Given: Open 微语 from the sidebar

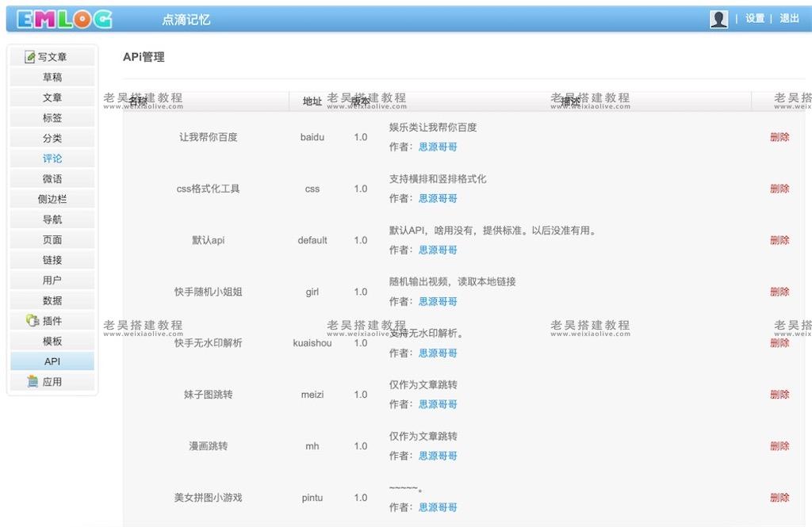Looking at the screenshot, I should click(52, 178).
